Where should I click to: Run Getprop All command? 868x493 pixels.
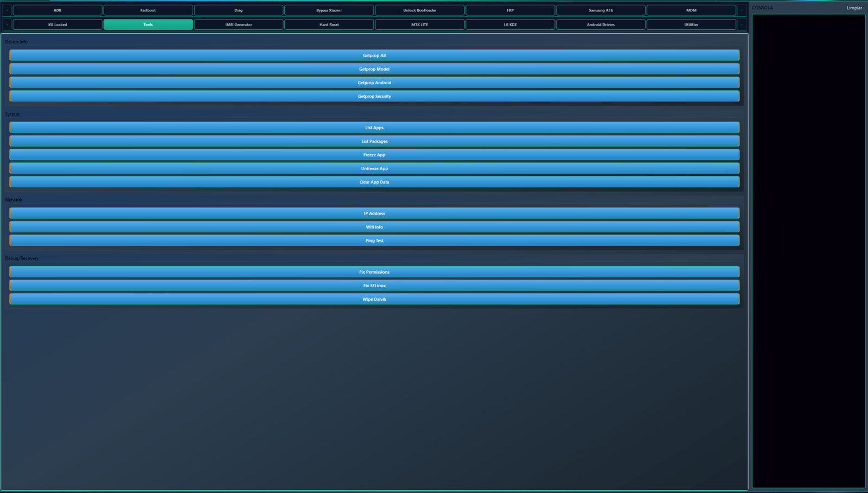coord(374,55)
